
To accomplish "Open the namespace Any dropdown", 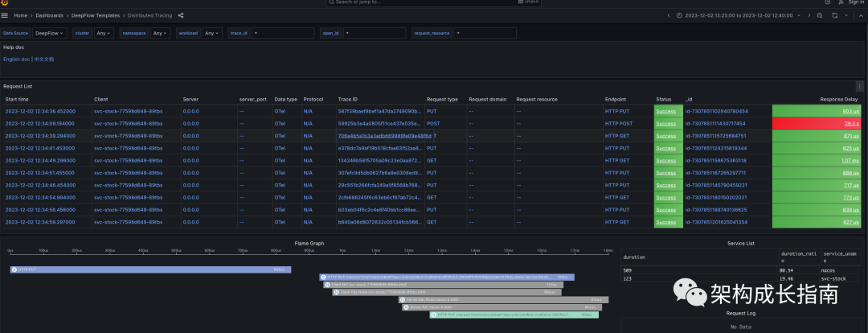I will coord(159,33).
